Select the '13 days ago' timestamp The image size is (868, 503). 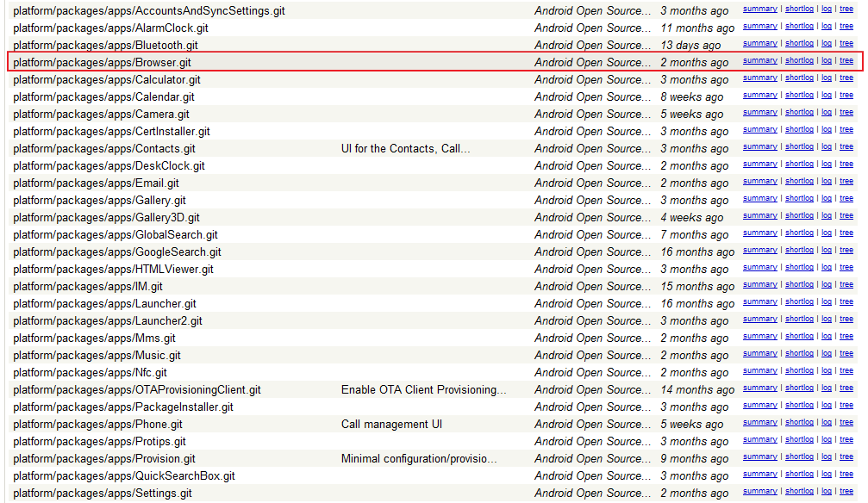690,46
